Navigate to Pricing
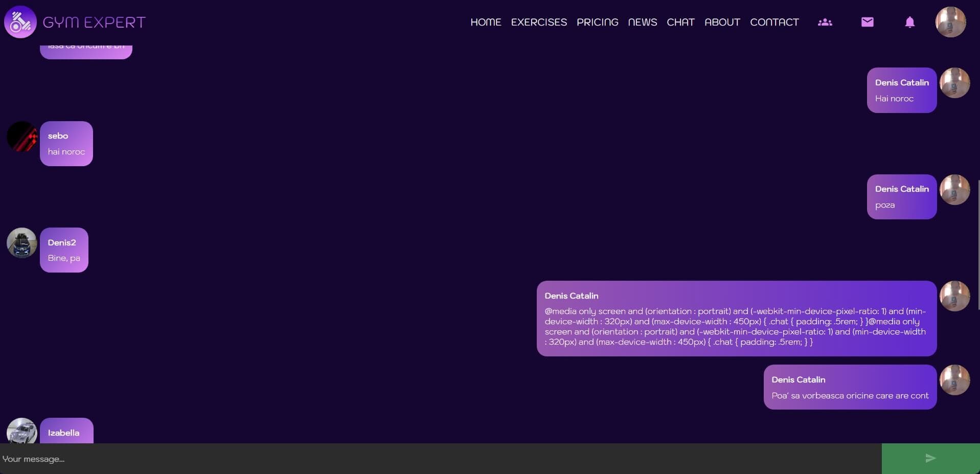The height and width of the screenshot is (474, 980). coord(597,22)
